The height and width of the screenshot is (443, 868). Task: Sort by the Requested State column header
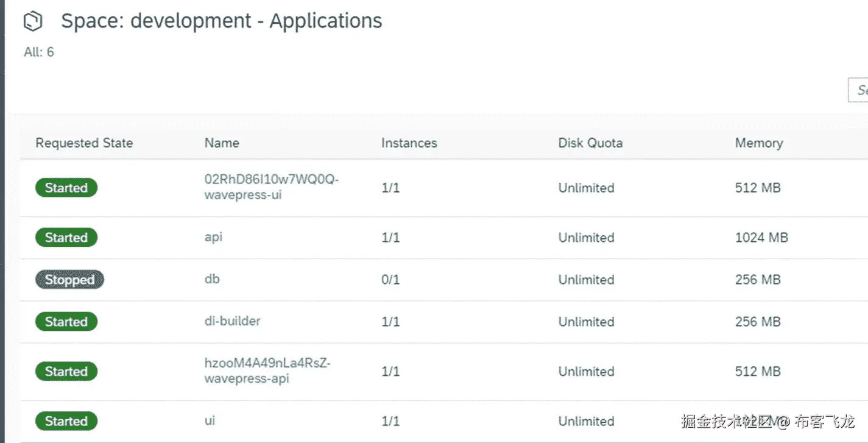(x=84, y=143)
